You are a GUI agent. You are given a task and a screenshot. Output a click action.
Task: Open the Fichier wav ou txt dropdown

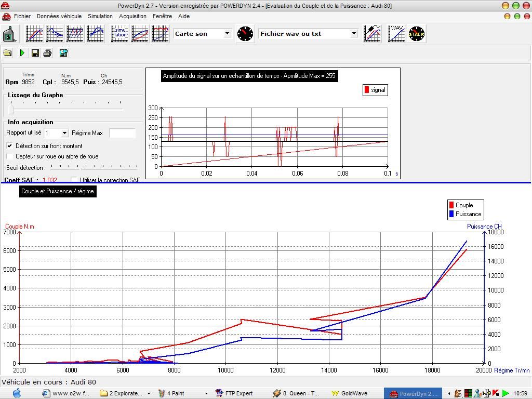[354, 34]
